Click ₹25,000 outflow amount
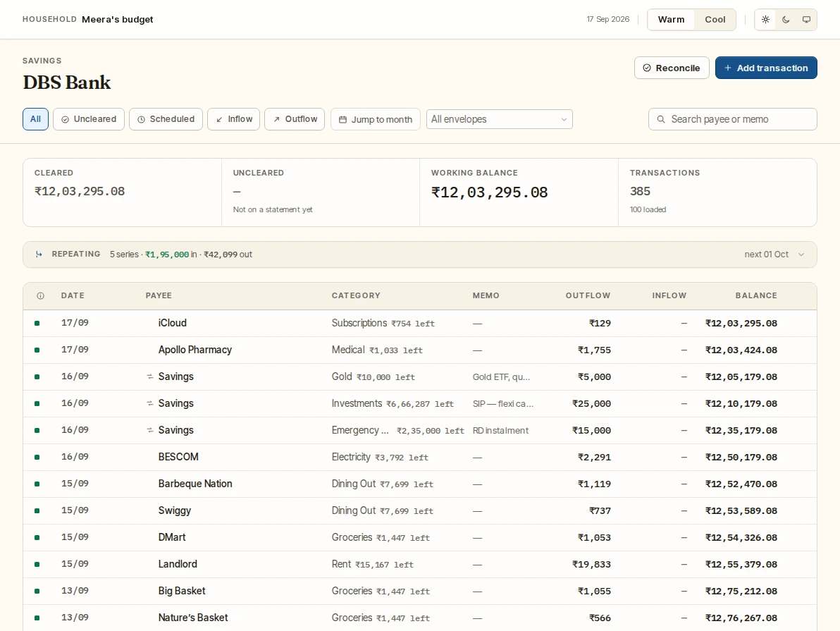The height and width of the screenshot is (631, 840). [591, 404]
